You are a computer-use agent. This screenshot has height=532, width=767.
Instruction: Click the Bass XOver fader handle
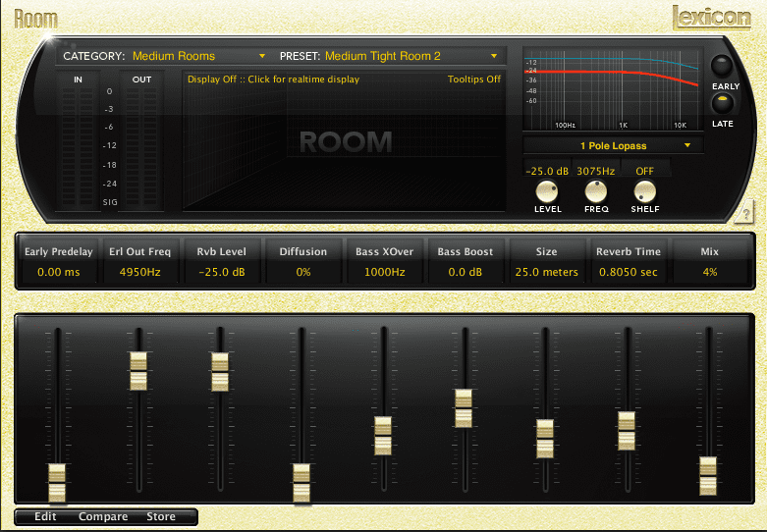click(383, 436)
